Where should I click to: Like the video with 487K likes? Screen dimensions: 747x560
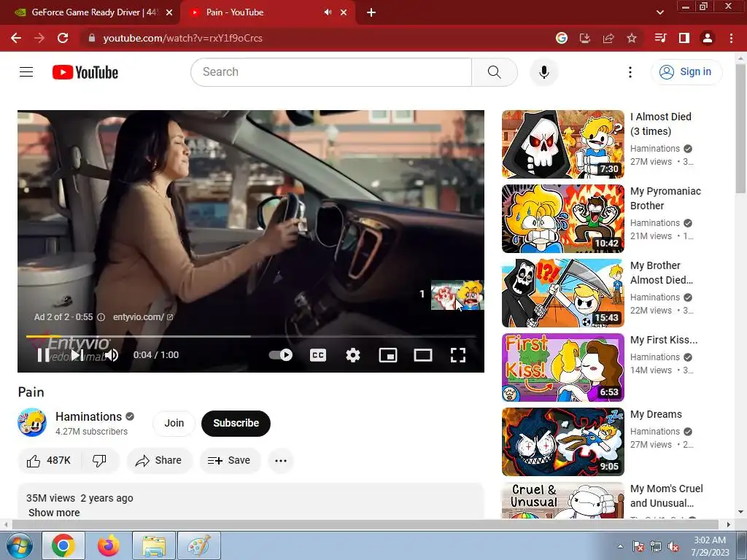[49, 461]
